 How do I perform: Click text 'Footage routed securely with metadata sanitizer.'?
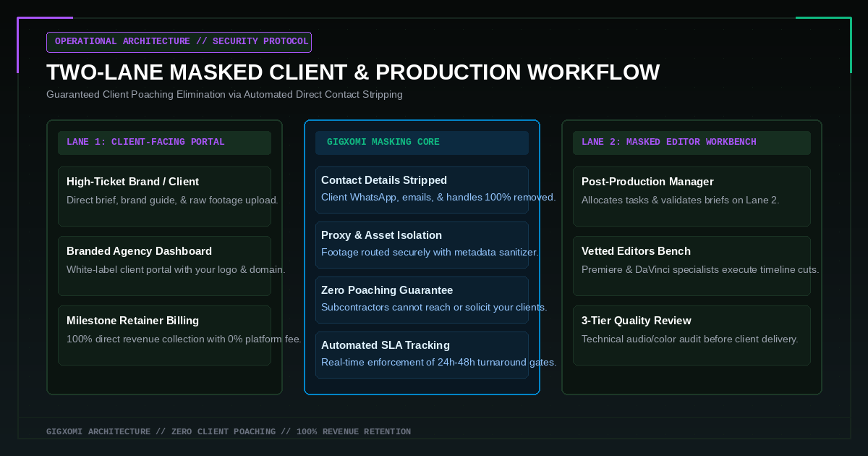click(430, 253)
